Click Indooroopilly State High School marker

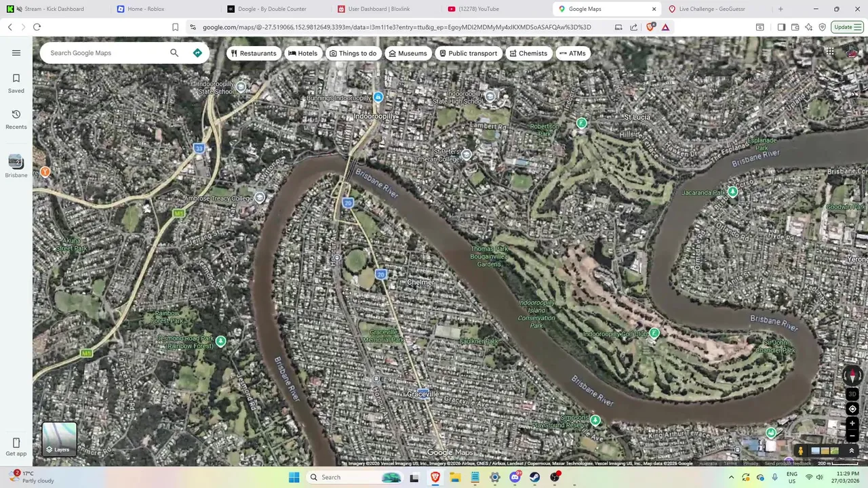click(x=490, y=97)
